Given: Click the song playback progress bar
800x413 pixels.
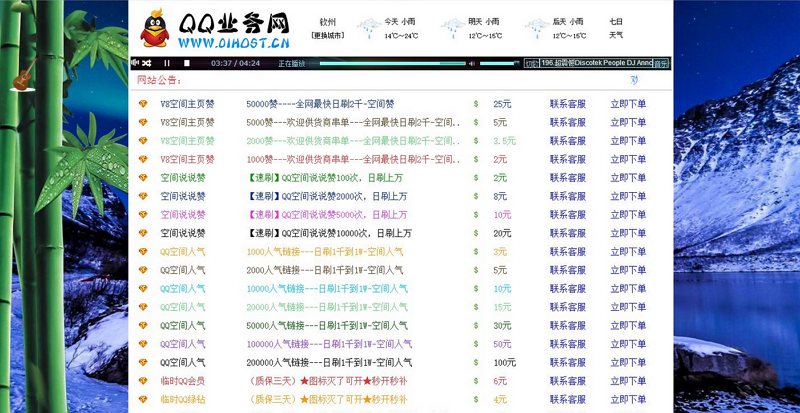Looking at the screenshot, I should pos(392,63).
